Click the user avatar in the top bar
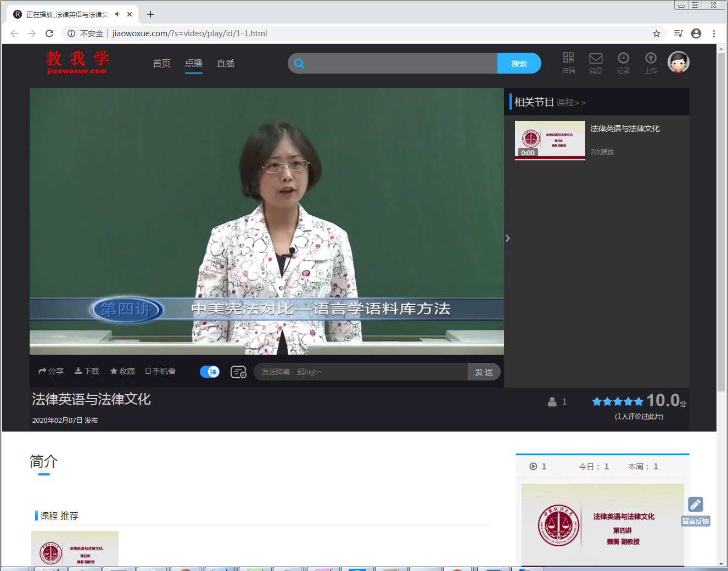 tap(679, 62)
